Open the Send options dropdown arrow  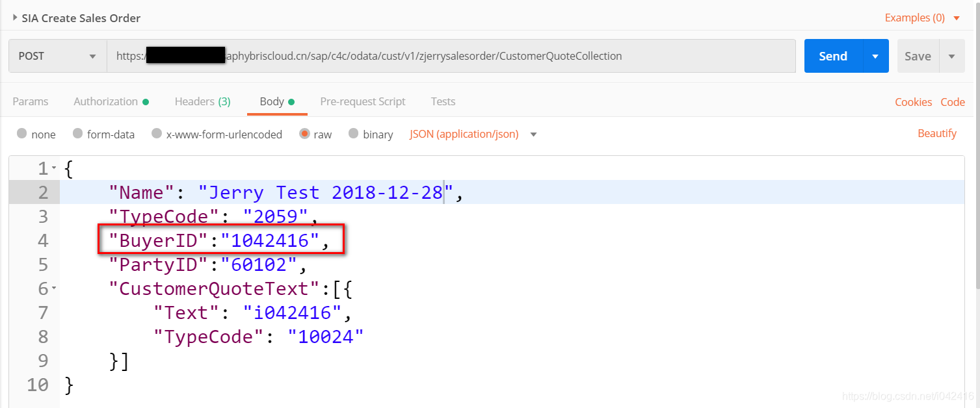(876, 56)
